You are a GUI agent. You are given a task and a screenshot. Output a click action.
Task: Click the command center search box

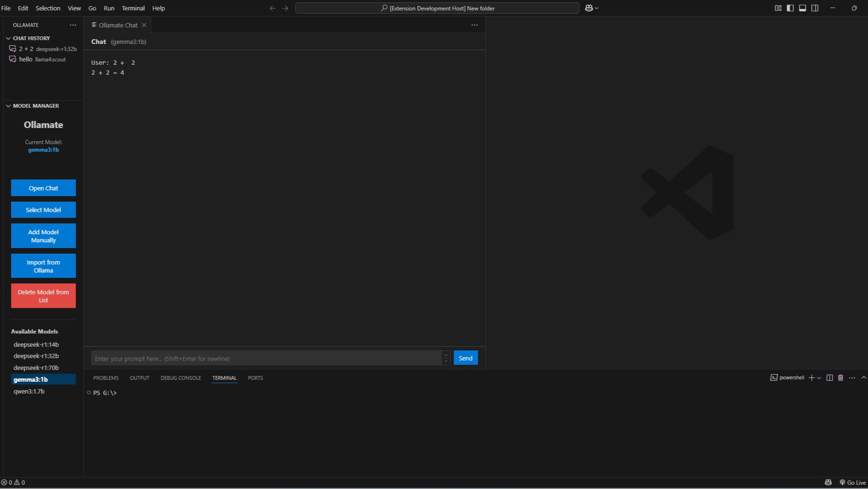point(437,8)
